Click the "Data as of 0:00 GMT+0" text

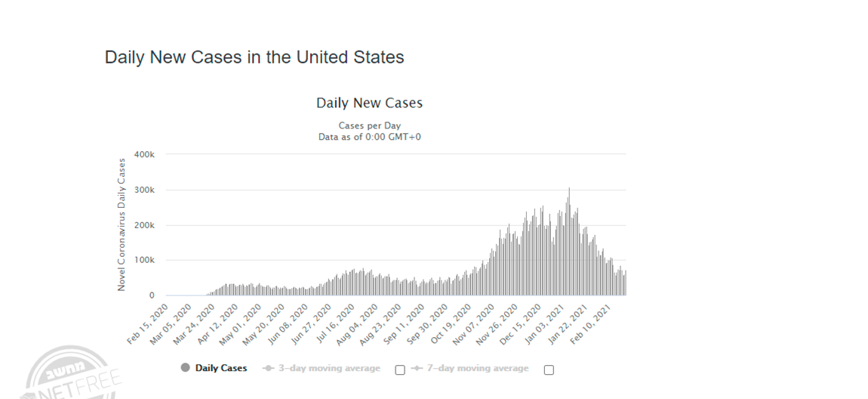pos(369,137)
